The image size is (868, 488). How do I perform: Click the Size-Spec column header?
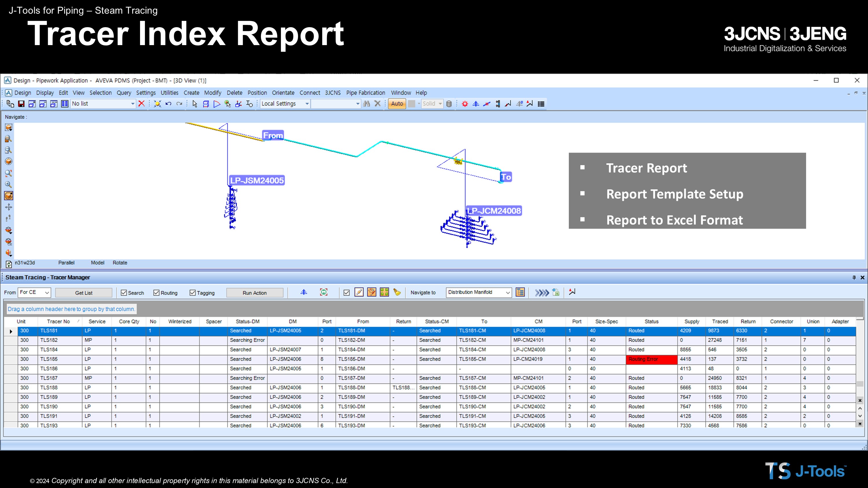coord(606,321)
